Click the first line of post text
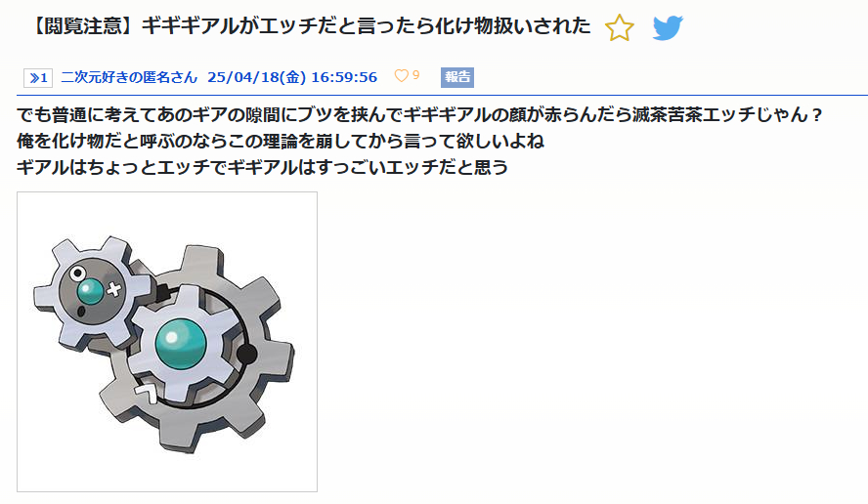 coord(419,114)
